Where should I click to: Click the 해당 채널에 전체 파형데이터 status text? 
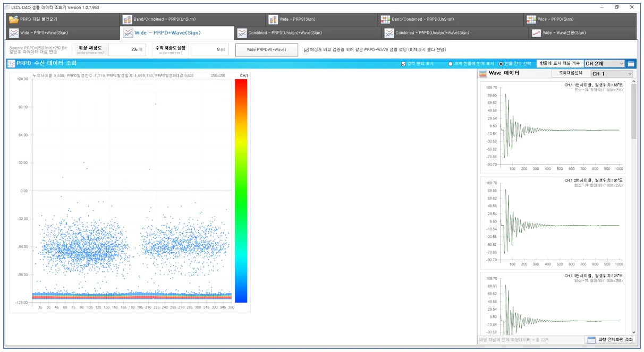click(x=514, y=340)
